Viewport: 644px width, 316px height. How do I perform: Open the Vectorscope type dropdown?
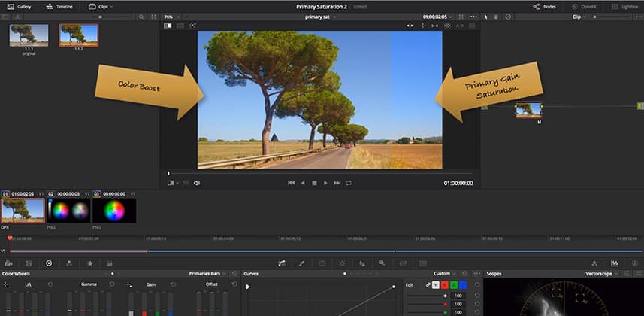602,274
